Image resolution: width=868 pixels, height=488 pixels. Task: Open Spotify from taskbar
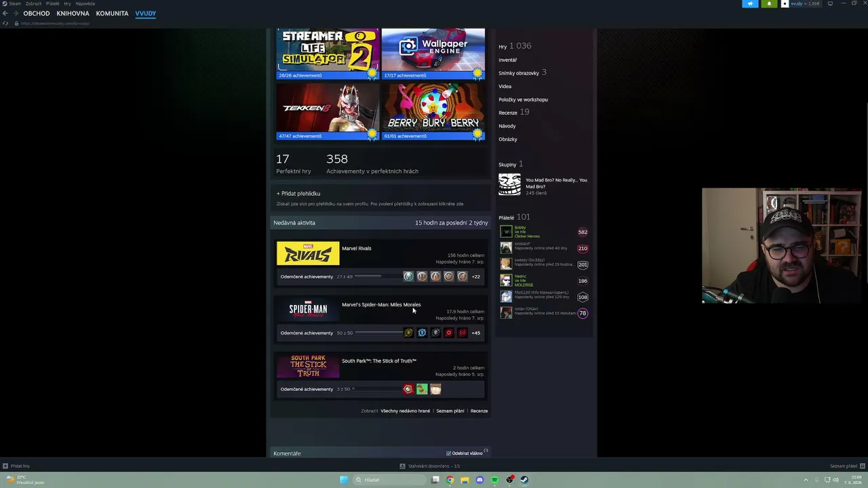[x=494, y=480]
